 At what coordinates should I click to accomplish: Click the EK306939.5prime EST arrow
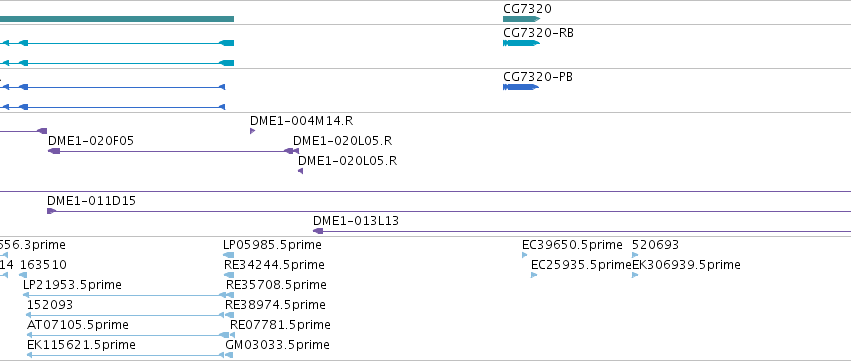click(x=635, y=275)
